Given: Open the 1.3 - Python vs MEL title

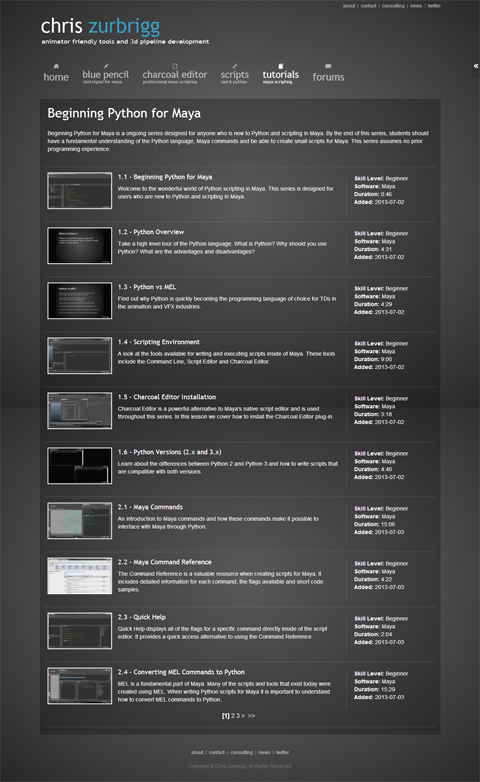Looking at the screenshot, I should coord(147,287).
